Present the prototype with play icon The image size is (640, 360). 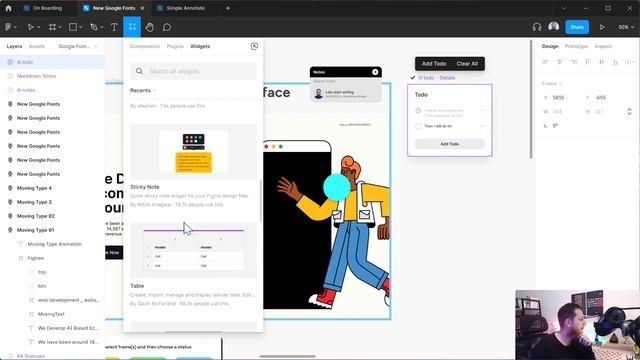point(602,27)
